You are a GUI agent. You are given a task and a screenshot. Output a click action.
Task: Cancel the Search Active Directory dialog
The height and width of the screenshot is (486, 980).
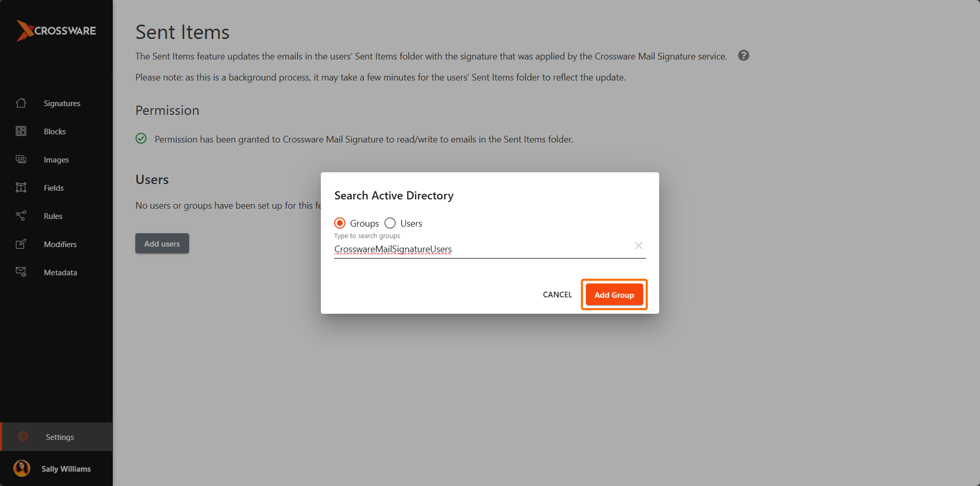click(x=557, y=295)
